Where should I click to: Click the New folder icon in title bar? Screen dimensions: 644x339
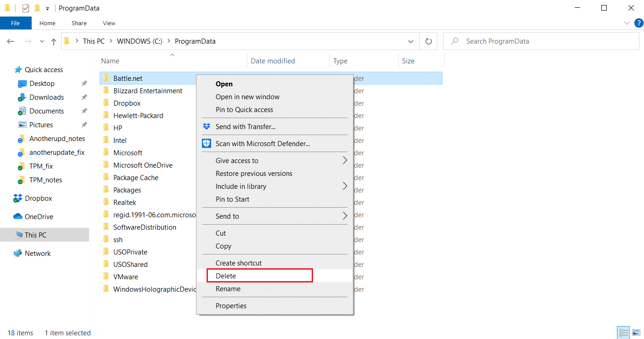[x=37, y=8]
